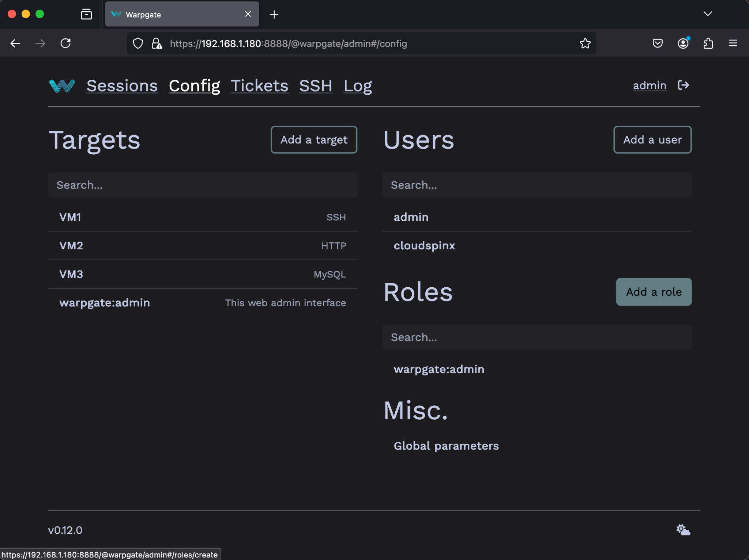The height and width of the screenshot is (560, 749).
Task: Reload the page with the refresh icon
Action: [66, 43]
